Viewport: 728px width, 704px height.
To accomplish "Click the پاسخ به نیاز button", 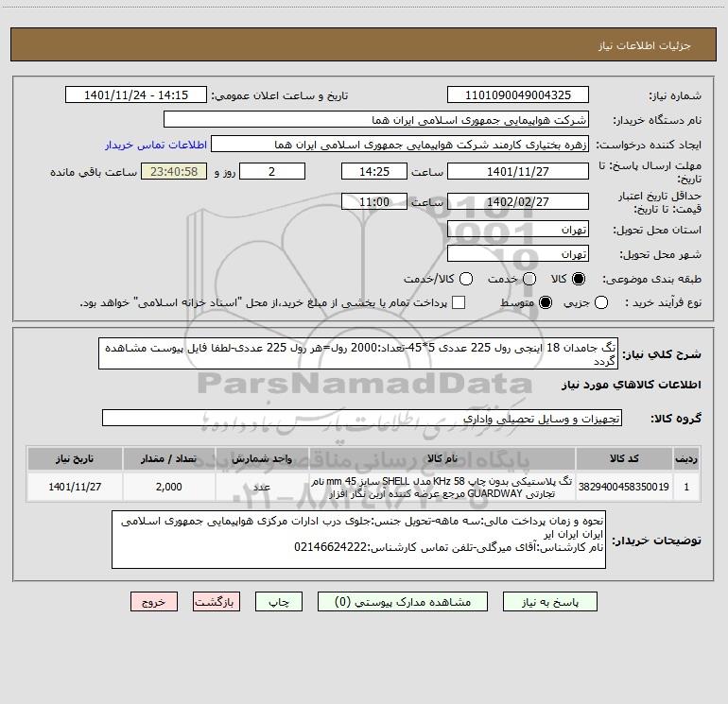I will pyautogui.click(x=550, y=602).
